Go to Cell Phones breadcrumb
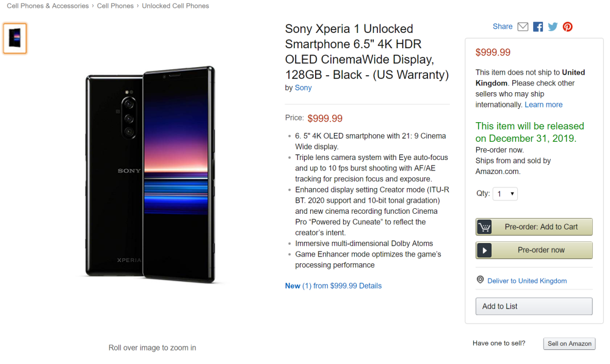610x364 pixels. 115,6
